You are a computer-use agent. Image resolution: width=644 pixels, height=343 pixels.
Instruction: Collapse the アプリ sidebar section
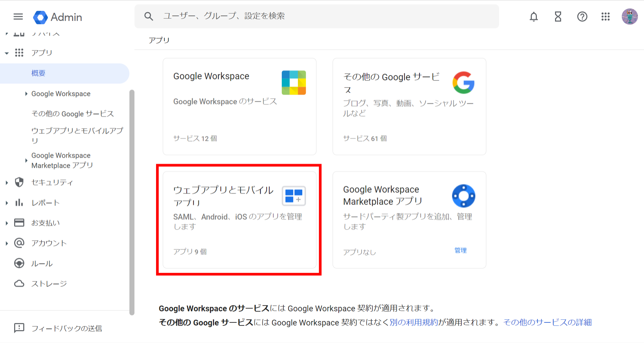click(7, 53)
